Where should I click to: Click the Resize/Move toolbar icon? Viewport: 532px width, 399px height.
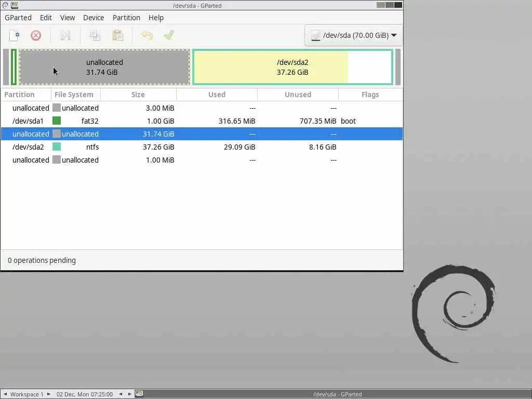[x=65, y=35]
